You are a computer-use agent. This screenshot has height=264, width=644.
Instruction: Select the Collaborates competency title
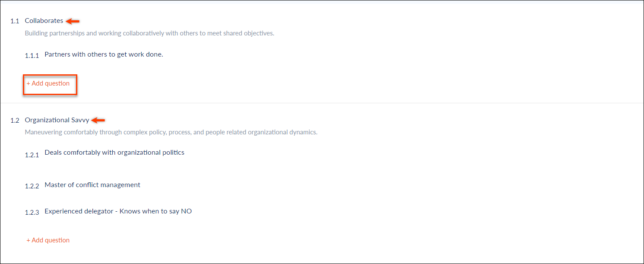(44, 21)
